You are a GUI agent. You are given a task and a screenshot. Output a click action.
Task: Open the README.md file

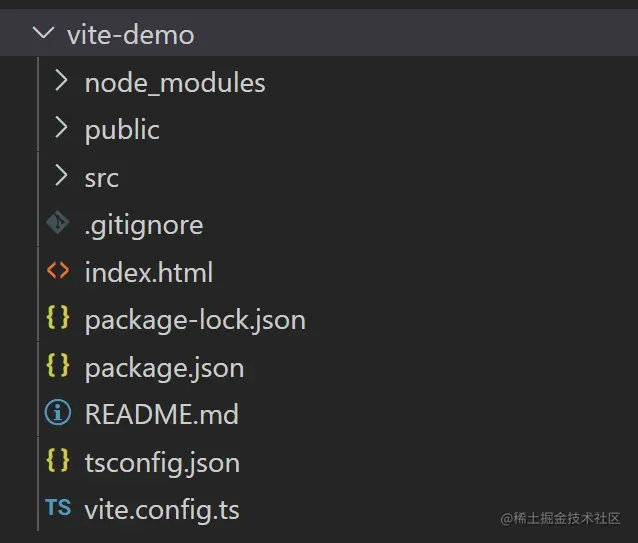pyautogui.click(x=162, y=414)
